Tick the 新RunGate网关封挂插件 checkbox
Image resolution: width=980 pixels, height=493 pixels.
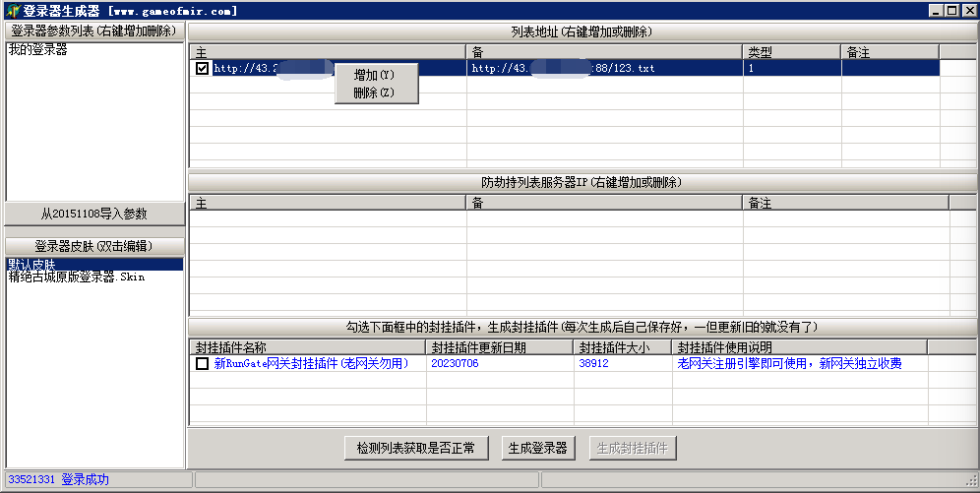202,364
